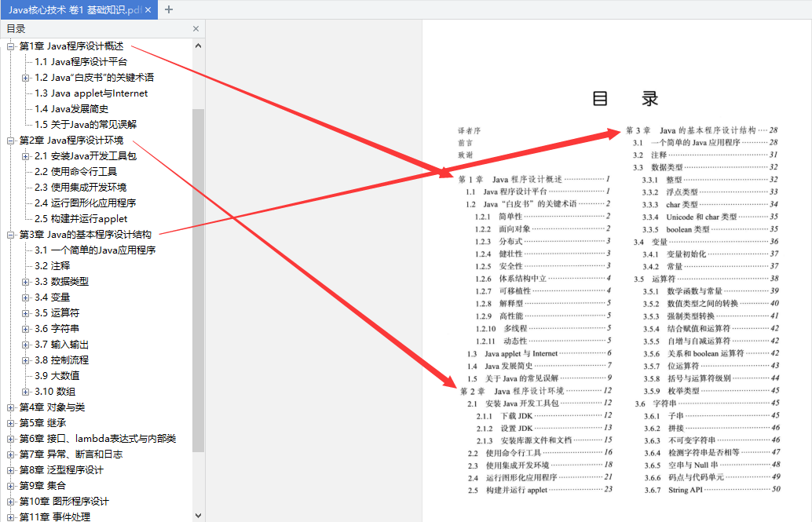This screenshot has height=522, width=812.
Task: Open bookmark 2.4 运行图形化应用程序
Action: tap(86, 203)
